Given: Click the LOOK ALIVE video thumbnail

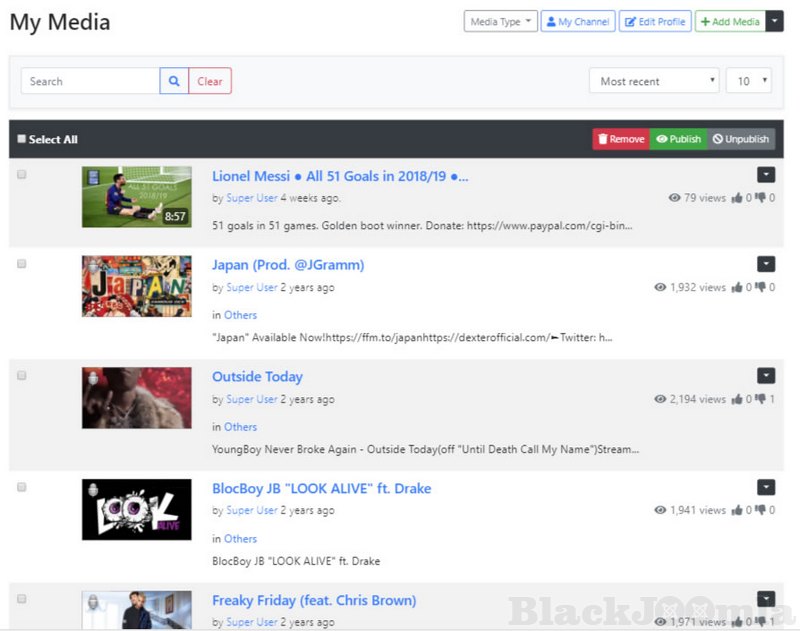Looking at the screenshot, I should (136, 510).
